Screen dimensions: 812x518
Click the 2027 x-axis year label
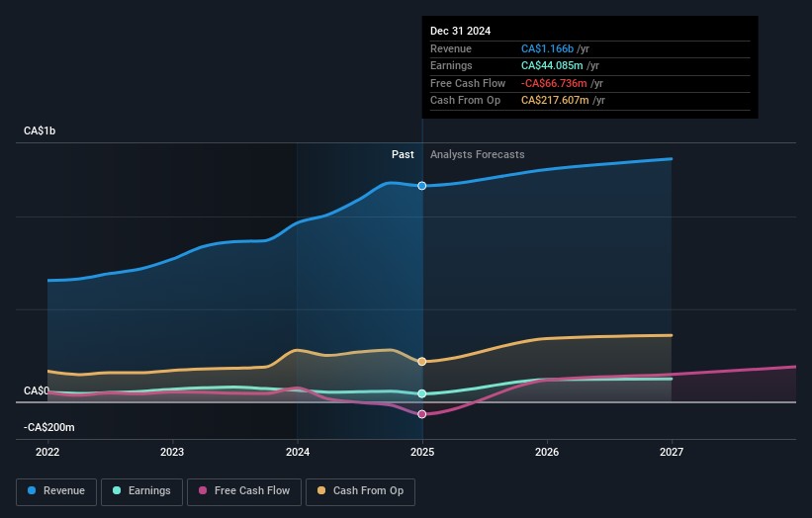click(672, 453)
